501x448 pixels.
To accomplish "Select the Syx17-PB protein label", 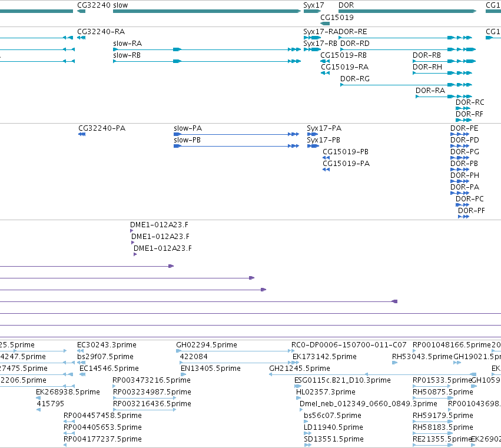I will pos(324,140).
